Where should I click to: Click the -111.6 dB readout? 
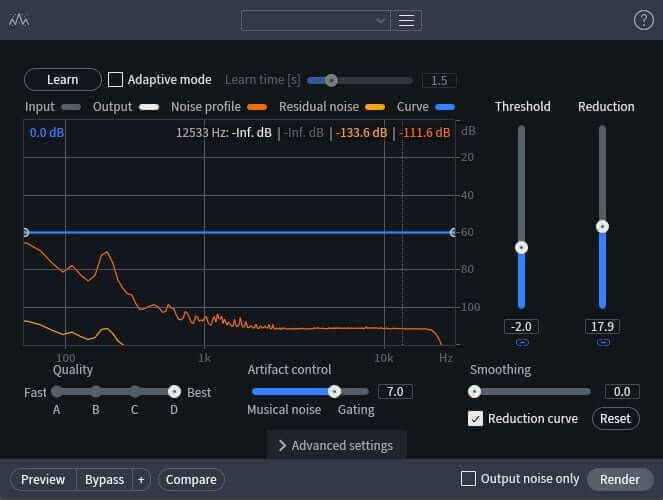425,133
